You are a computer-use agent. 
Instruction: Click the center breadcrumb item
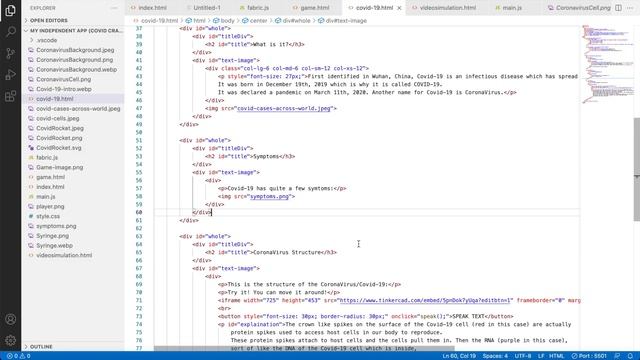254,20
